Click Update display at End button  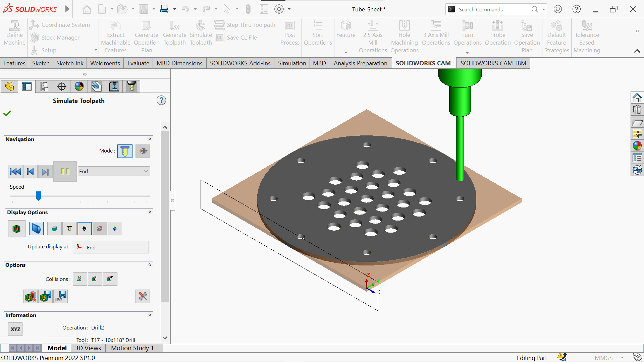pyautogui.click(x=111, y=247)
